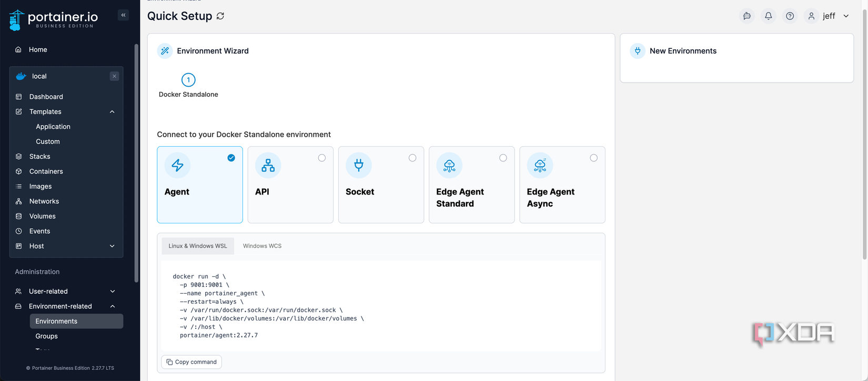868x381 pixels.
Task: Open the help question mark icon
Action: coord(790,16)
